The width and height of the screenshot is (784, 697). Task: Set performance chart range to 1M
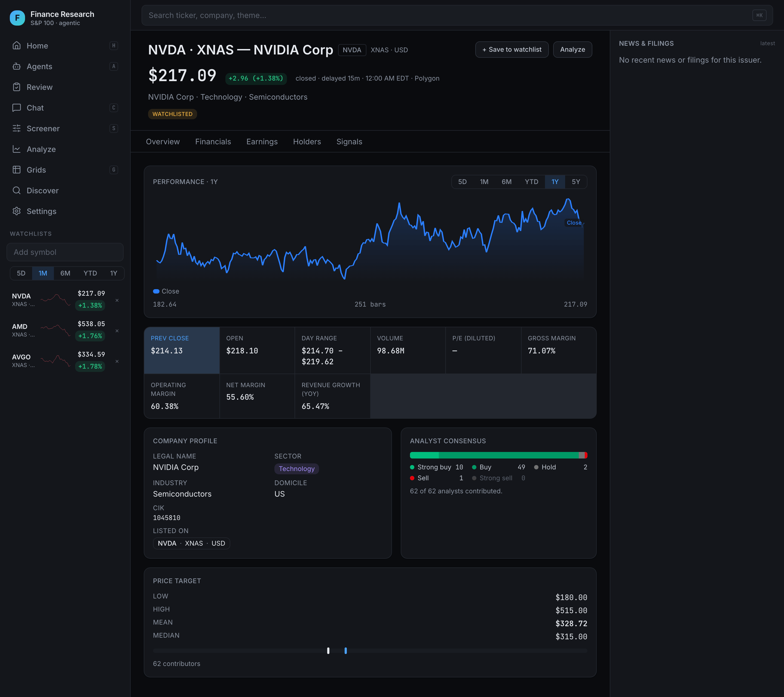[x=484, y=182]
